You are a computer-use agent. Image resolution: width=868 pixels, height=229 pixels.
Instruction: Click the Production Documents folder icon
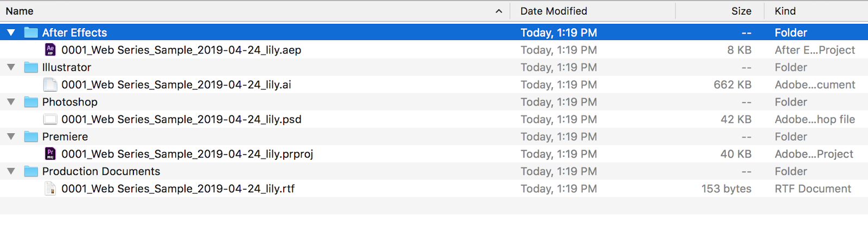[x=31, y=171]
